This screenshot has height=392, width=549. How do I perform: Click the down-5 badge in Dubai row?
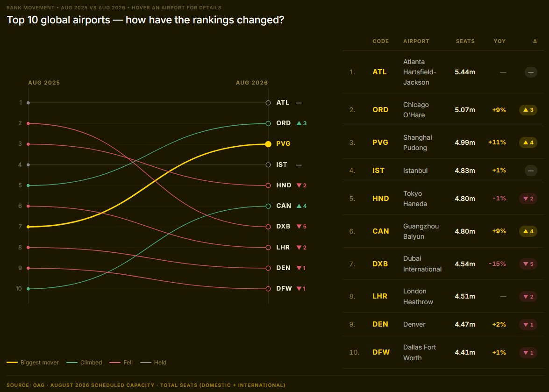pyautogui.click(x=528, y=264)
